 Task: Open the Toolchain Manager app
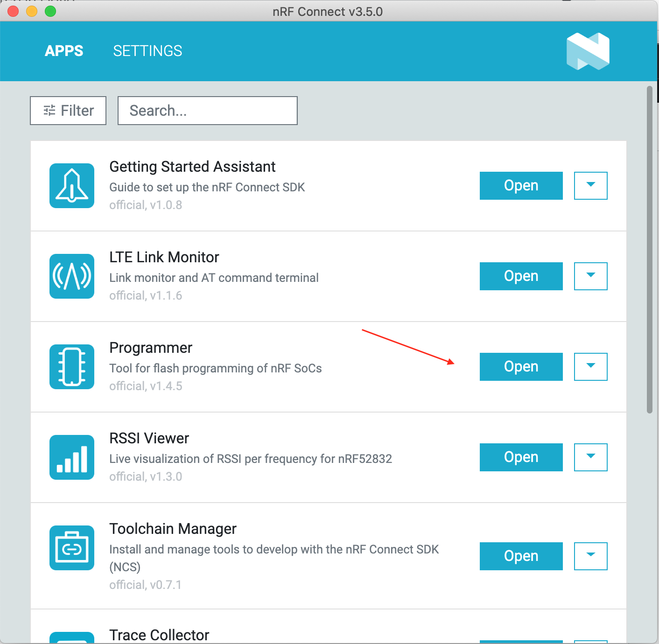click(x=521, y=556)
